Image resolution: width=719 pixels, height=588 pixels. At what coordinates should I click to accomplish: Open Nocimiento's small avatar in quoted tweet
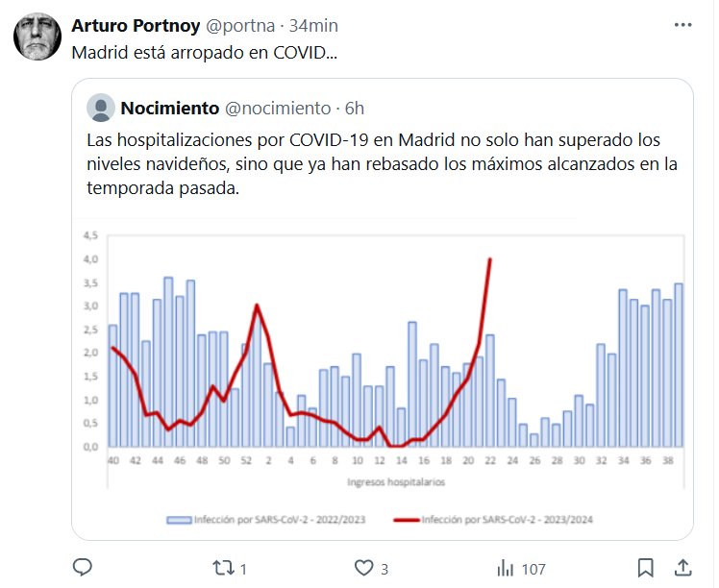point(100,108)
